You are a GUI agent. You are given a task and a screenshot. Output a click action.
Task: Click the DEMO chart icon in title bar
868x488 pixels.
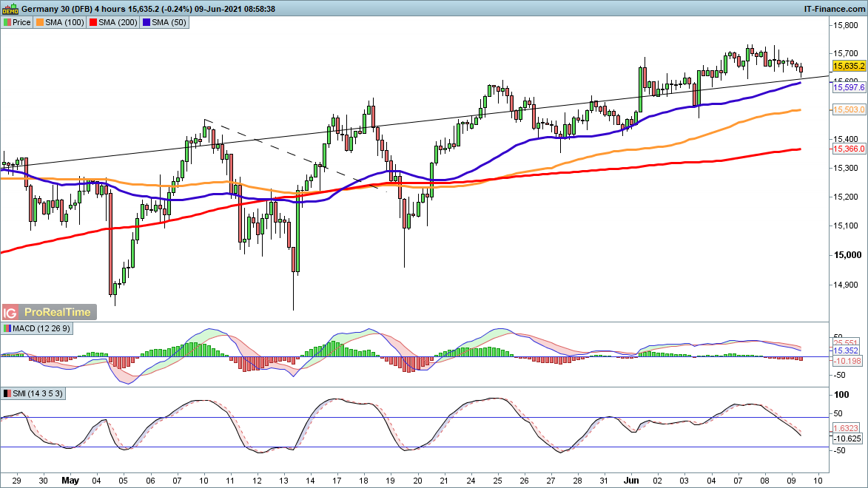pyautogui.click(x=10, y=8)
